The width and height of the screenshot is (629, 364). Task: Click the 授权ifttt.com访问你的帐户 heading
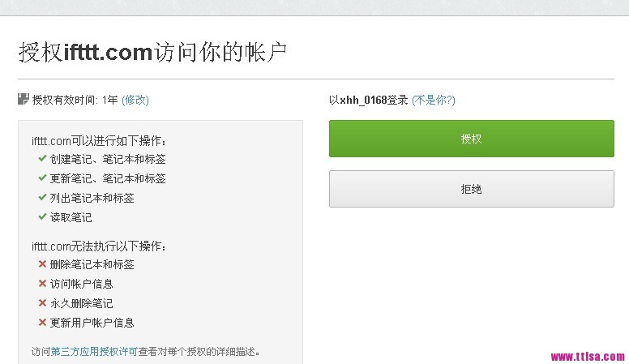coord(152,53)
